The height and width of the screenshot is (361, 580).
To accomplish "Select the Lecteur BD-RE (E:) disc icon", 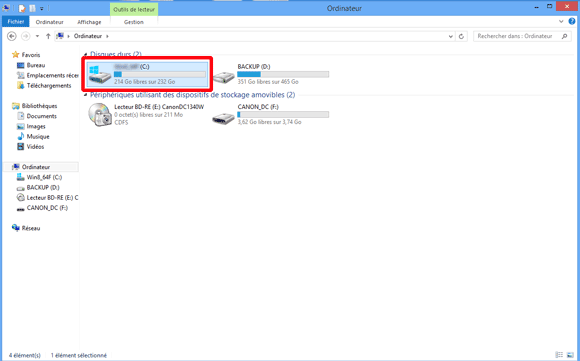I will click(x=100, y=115).
